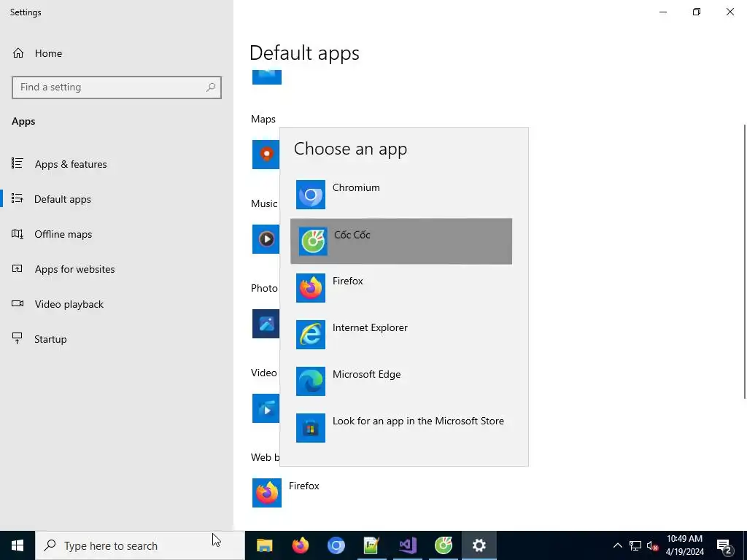Open Apps for websites settings
The image size is (747, 560).
click(117, 269)
